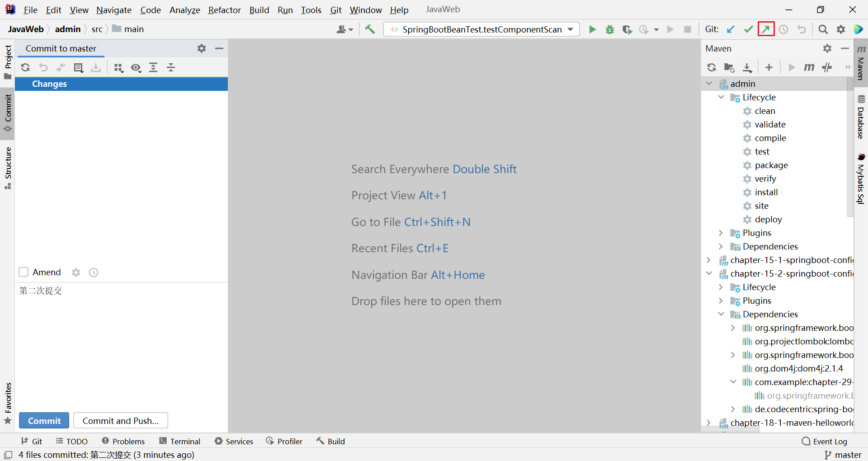Expand the Plugins node under admin
Viewport: 868px width, 461px height.
tap(721, 233)
